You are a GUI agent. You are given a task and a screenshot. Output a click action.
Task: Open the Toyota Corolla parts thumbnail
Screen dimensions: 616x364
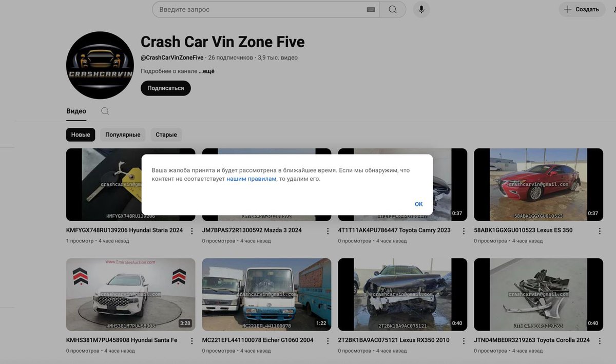[538, 294]
